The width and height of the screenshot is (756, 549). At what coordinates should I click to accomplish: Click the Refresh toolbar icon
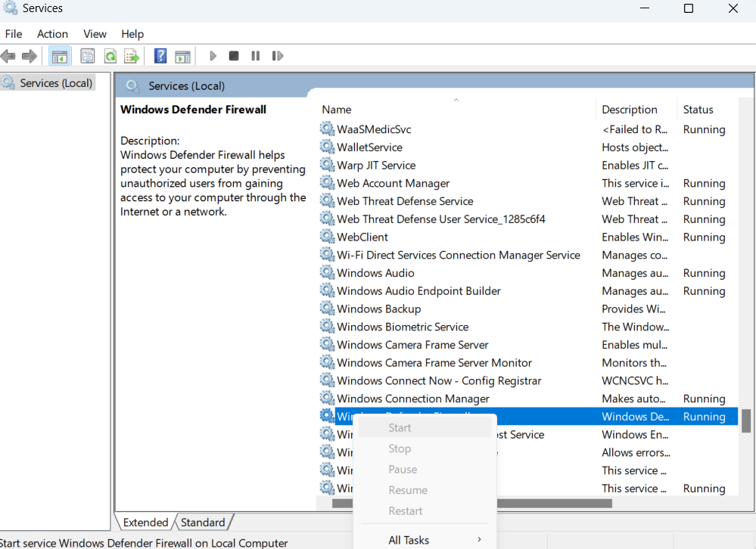click(110, 56)
